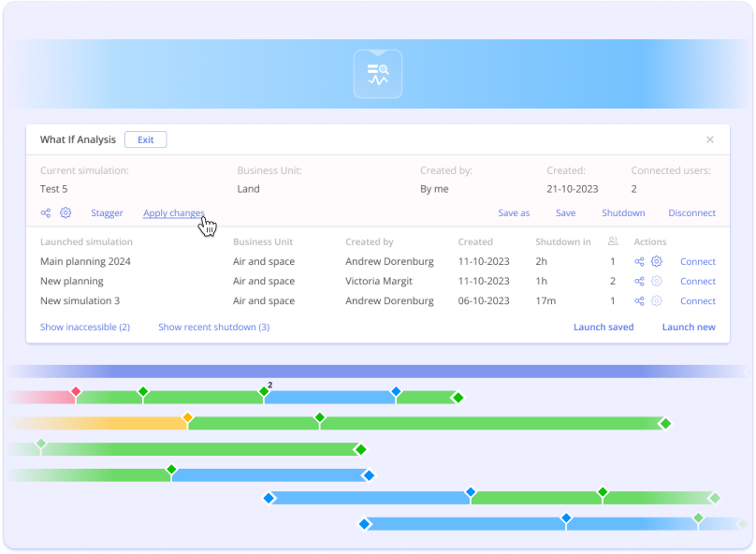Viewport: 756px width, 554px height.
Task: Select New simulation 3 name
Action: (x=80, y=301)
